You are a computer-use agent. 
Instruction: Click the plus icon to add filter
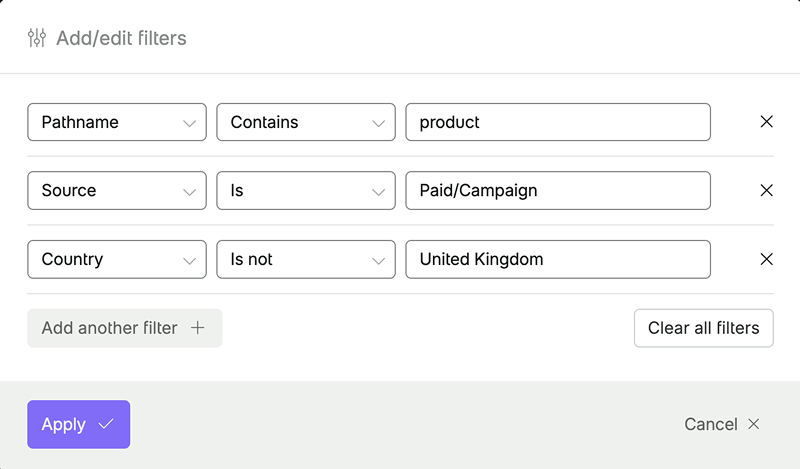pos(198,328)
